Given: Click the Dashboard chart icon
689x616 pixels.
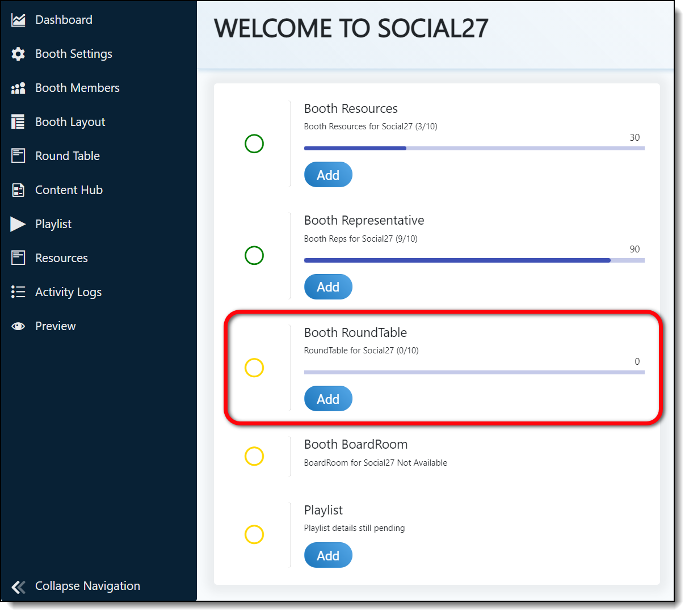Looking at the screenshot, I should point(18,20).
